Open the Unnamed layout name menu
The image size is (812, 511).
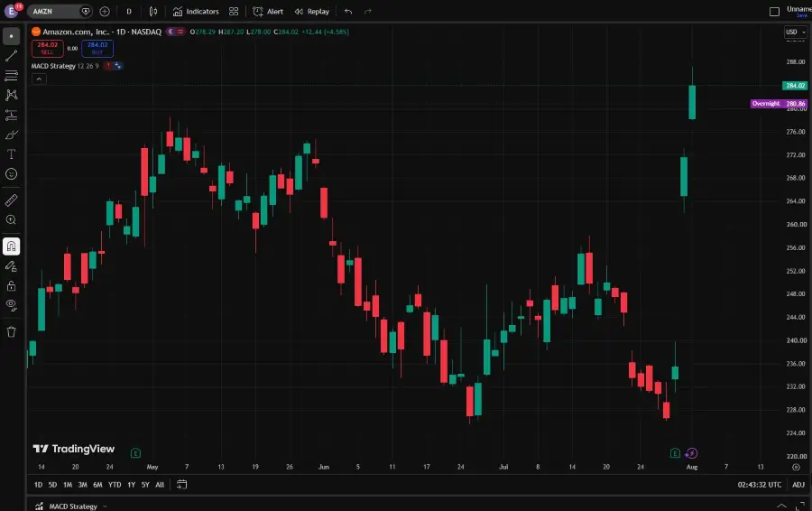(x=799, y=11)
